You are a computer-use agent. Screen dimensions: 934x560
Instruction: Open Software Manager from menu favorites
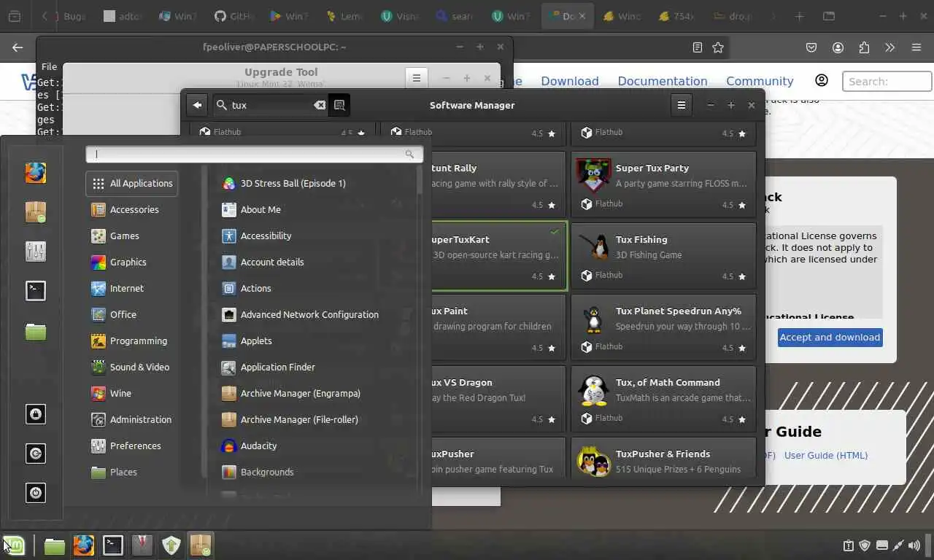click(x=35, y=212)
